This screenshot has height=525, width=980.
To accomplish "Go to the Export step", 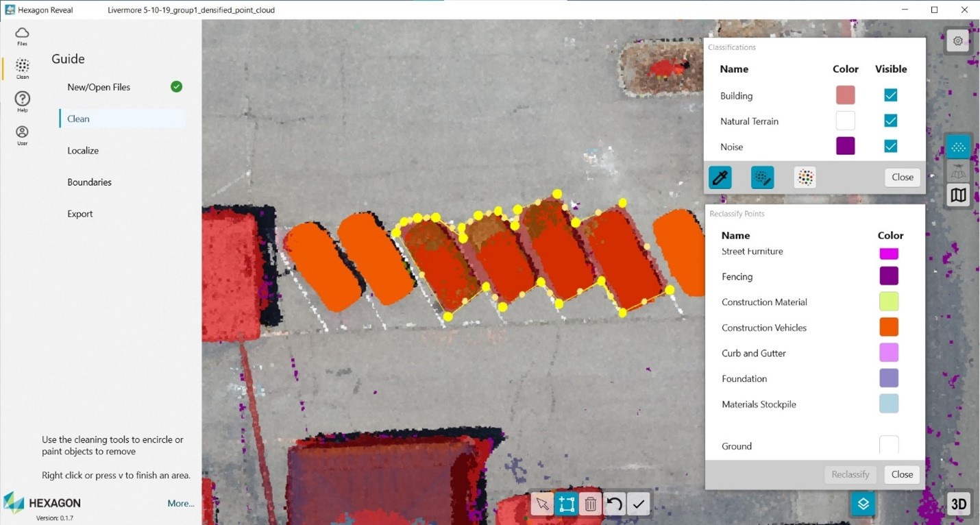I will click(x=80, y=214).
